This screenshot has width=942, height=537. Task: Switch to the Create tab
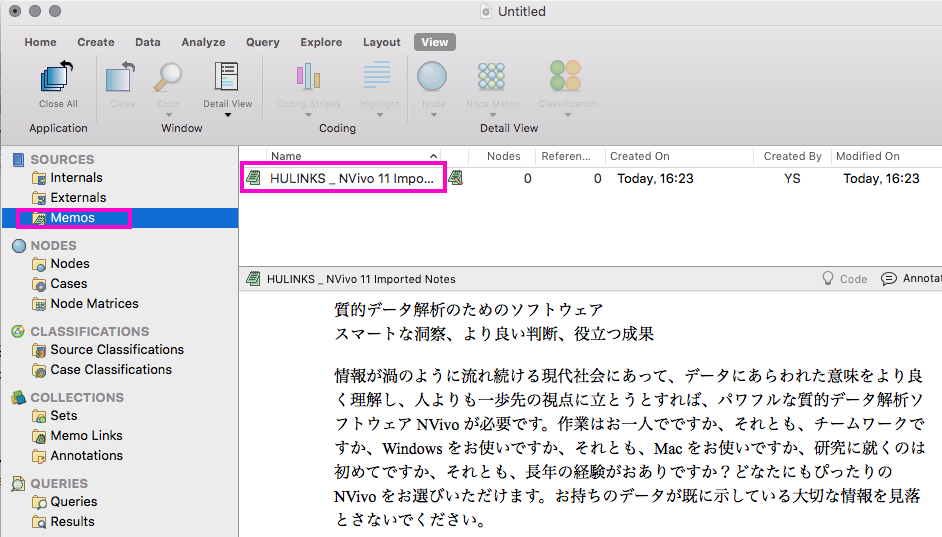(x=96, y=42)
